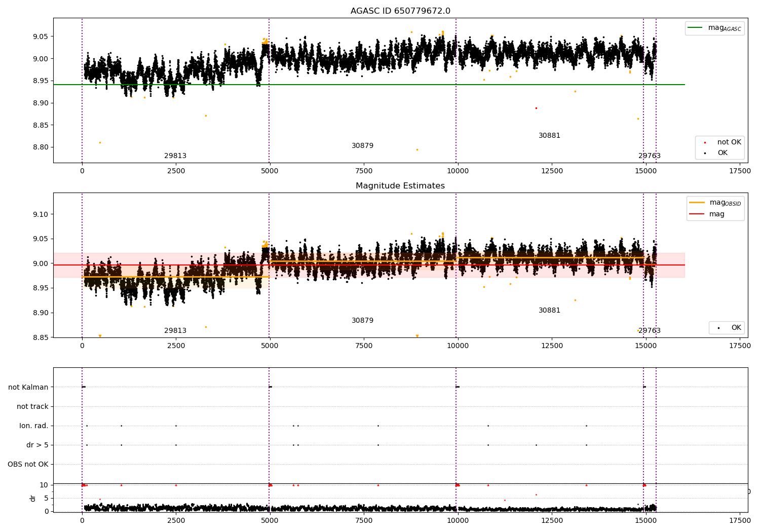Click y-tick 9.05 on the top plot
Screen dimensions: 760x532
click(41, 36)
